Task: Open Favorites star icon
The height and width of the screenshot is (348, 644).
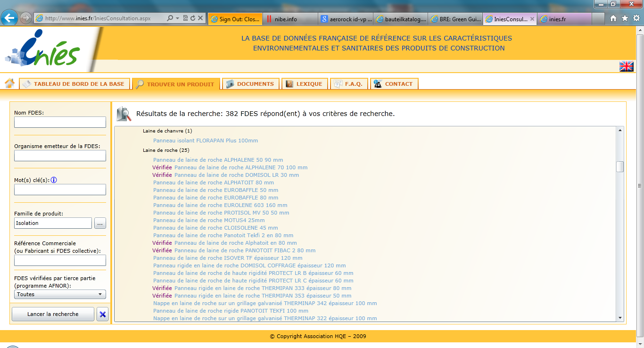Action: [625, 18]
